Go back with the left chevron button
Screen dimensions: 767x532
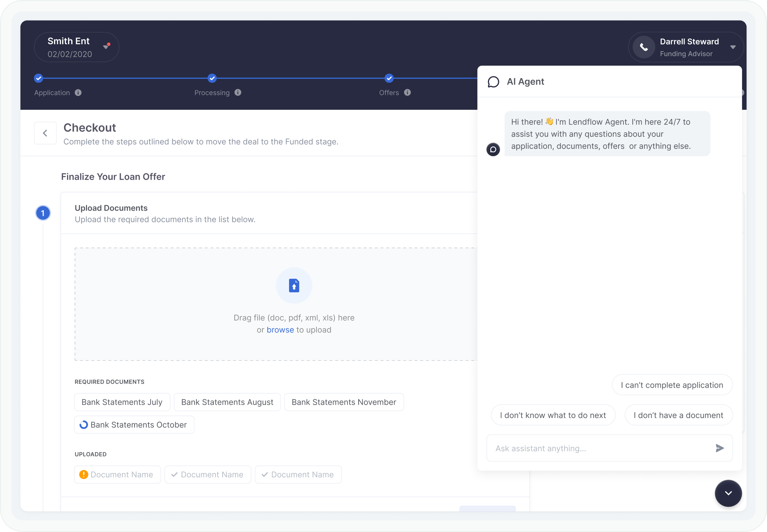tap(45, 133)
